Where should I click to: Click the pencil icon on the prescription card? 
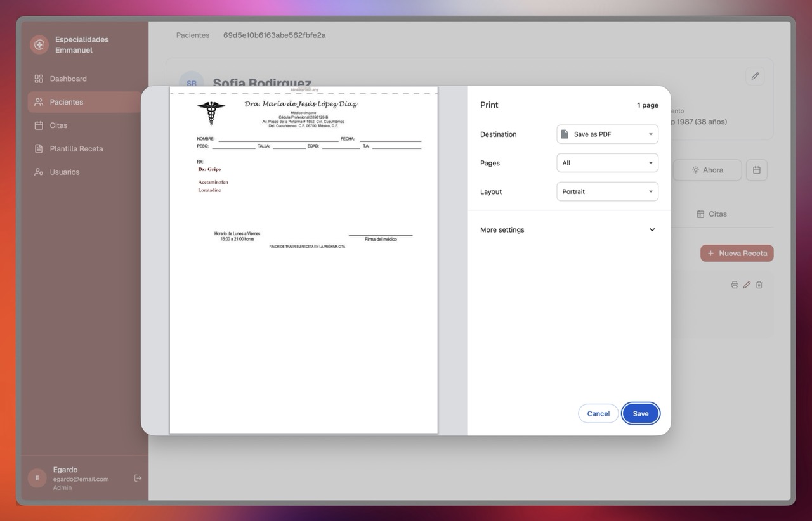tap(747, 285)
